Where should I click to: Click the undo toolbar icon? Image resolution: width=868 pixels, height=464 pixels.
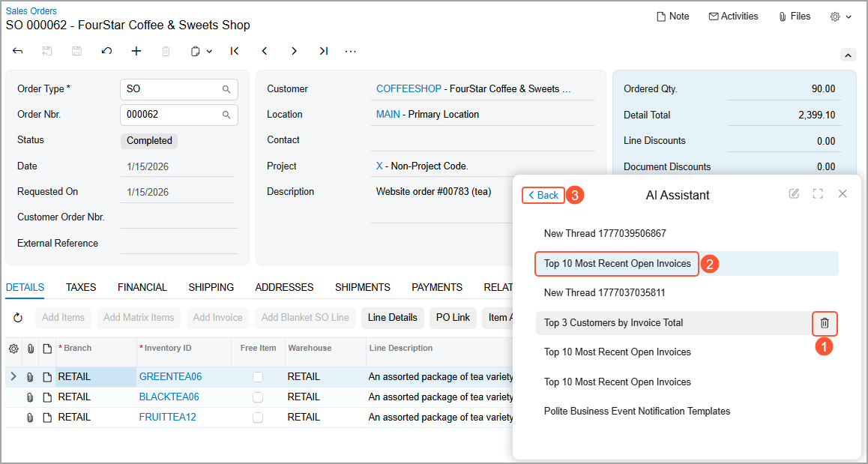(107, 51)
